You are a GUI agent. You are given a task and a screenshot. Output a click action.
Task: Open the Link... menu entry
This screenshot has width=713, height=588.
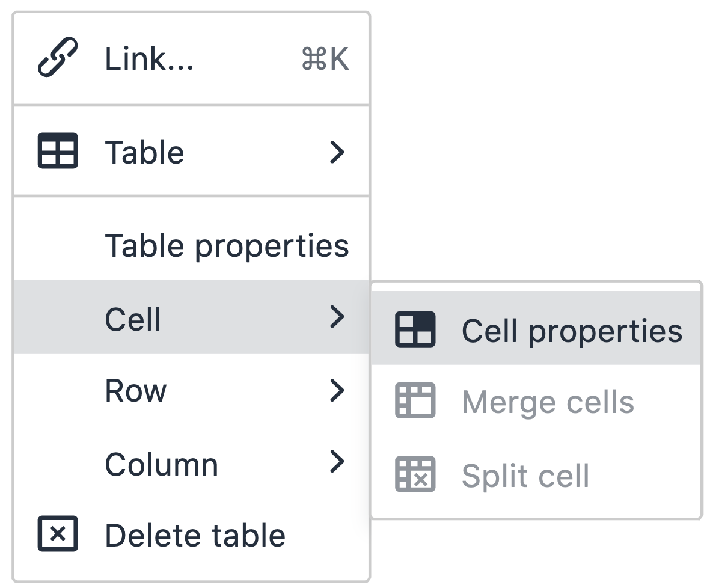(191, 59)
